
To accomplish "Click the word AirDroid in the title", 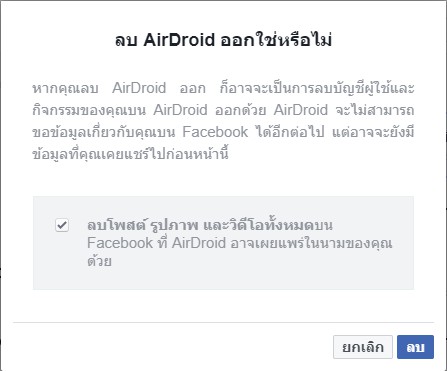I will [179, 40].
